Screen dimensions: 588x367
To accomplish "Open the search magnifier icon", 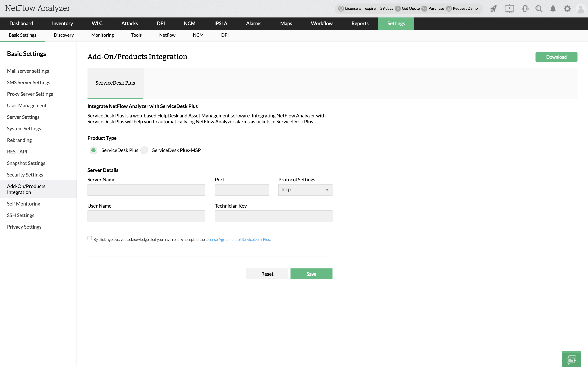I will click(x=539, y=9).
